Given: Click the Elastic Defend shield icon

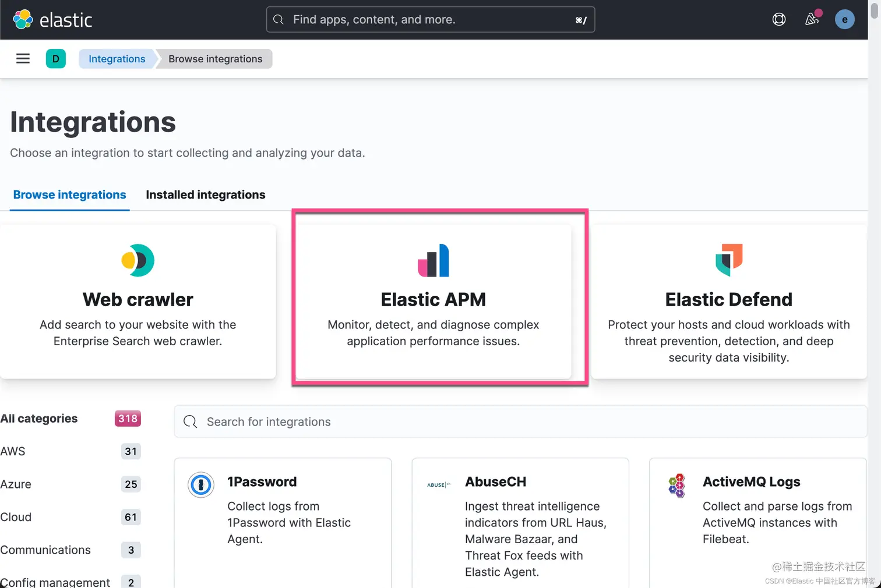Looking at the screenshot, I should [729, 260].
